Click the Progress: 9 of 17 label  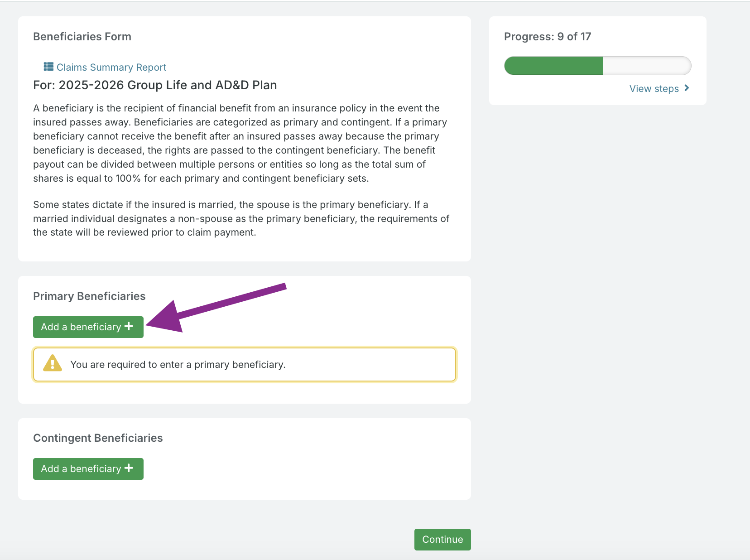coord(547,37)
